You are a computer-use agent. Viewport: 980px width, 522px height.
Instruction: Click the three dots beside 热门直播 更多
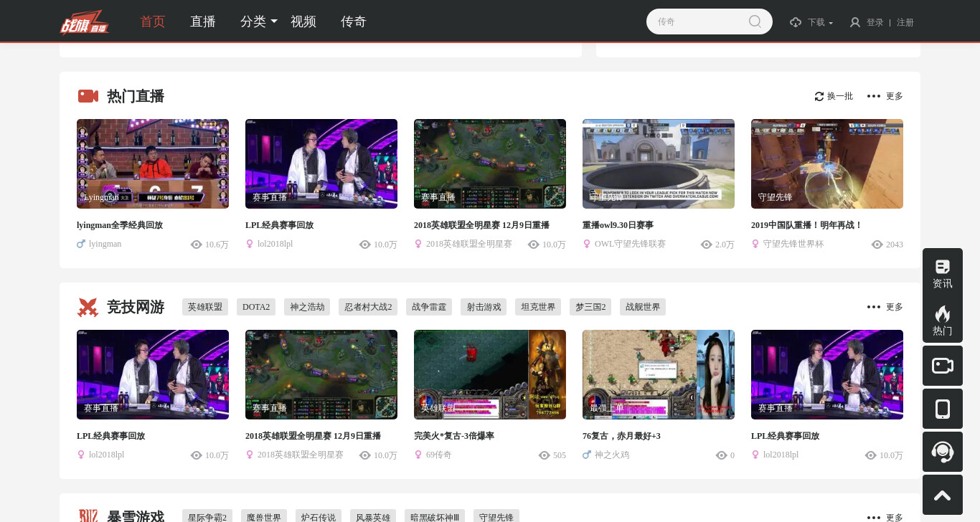pyautogui.click(x=873, y=96)
